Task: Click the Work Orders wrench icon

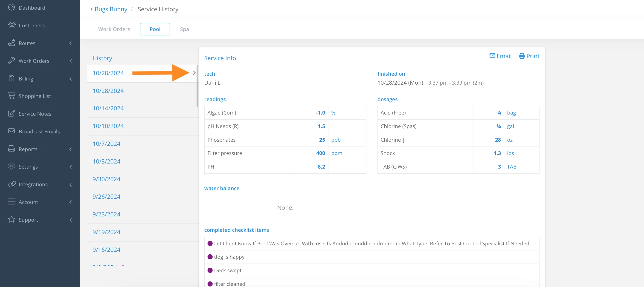Action: (12, 60)
